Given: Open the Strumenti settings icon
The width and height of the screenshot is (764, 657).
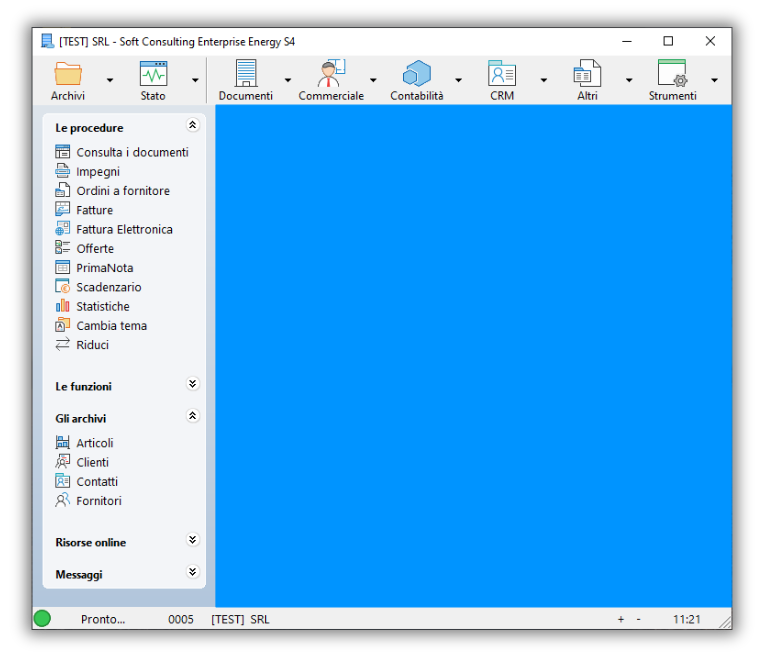Looking at the screenshot, I should pos(672,74).
